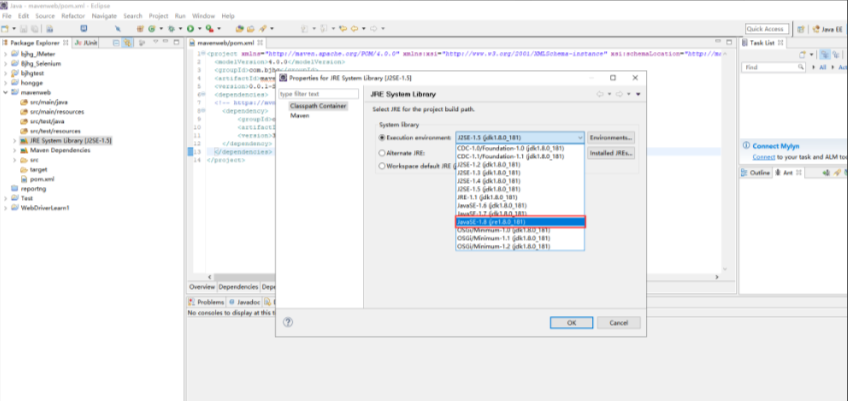Select Classpath Container in the dialog's left pane
Viewport: 848px width, 401px height.
click(317, 106)
